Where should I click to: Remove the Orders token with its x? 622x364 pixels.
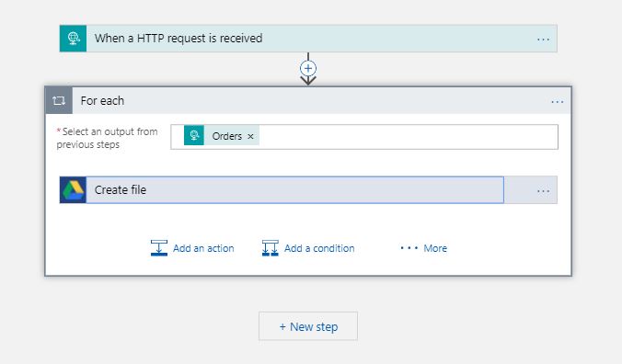tap(250, 136)
